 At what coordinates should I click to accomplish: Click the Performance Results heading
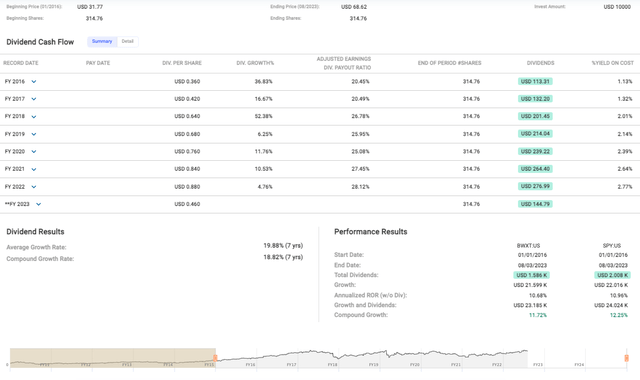point(371,232)
